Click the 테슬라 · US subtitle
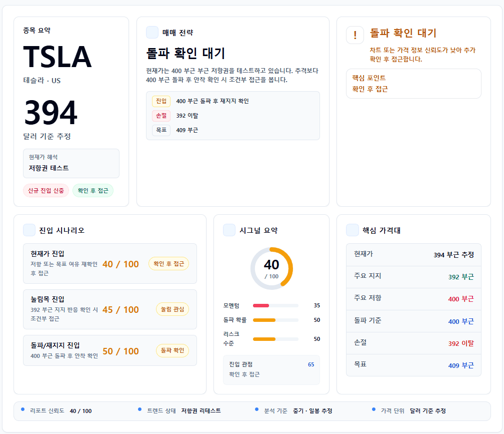The height and width of the screenshot is (434, 504). click(42, 81)
